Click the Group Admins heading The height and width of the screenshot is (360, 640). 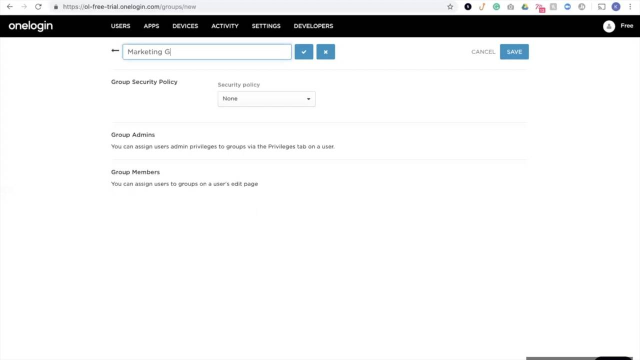coord(133,135)
